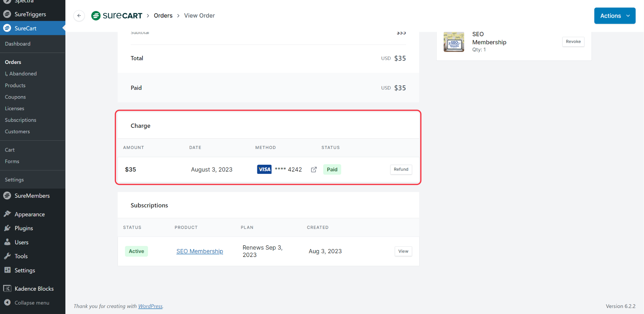
Task: Click the Plugins icon in sidebar
Action: point(7,228)
